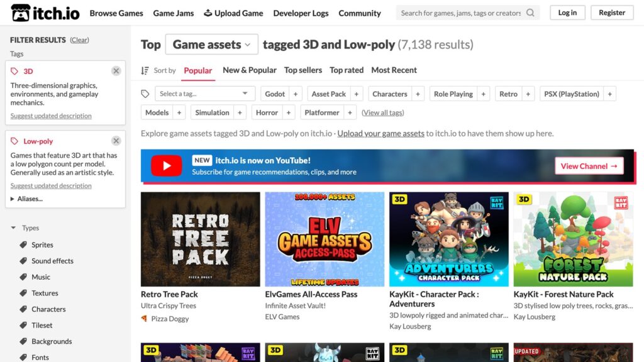Open the ELV Games author link
Viewport: 644px width, 362px height.
[282, 317]
